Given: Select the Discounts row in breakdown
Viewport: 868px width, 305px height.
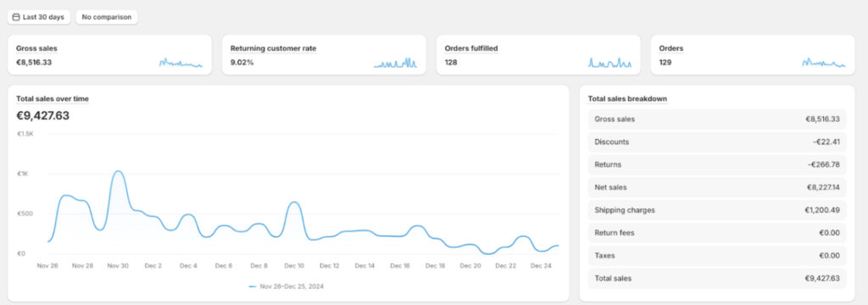Looking at the screenshot, I should coord(717,141).
